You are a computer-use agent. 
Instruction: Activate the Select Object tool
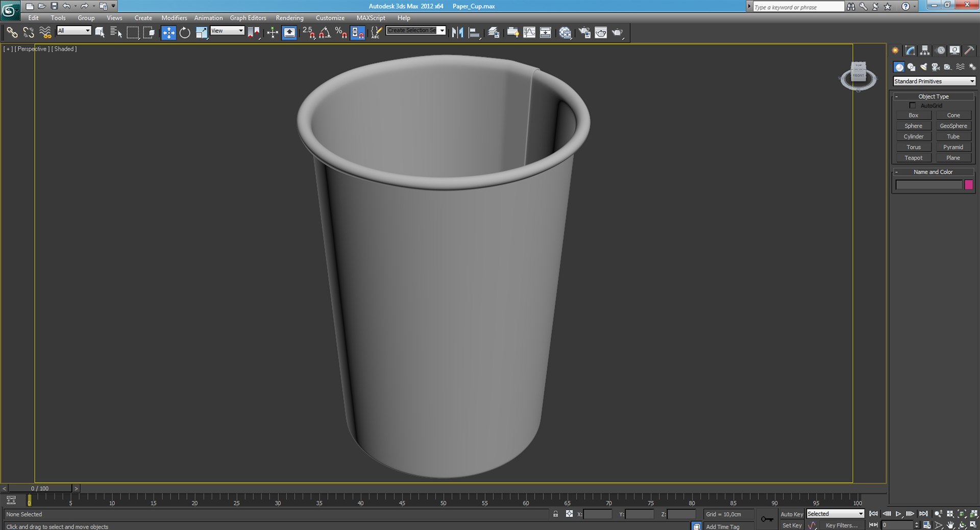[x=100, y=33]
